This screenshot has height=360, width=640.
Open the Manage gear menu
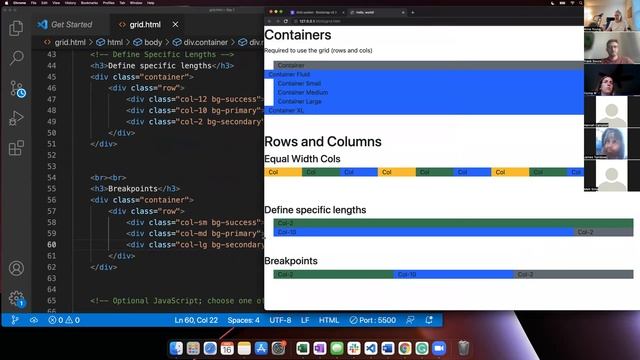coord(16,299)
